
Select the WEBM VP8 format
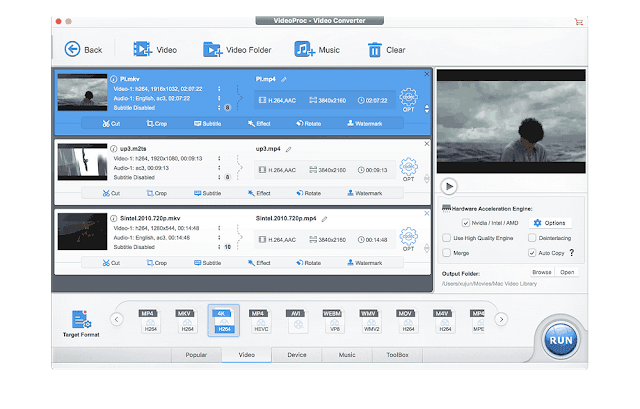tap(334, 320)
